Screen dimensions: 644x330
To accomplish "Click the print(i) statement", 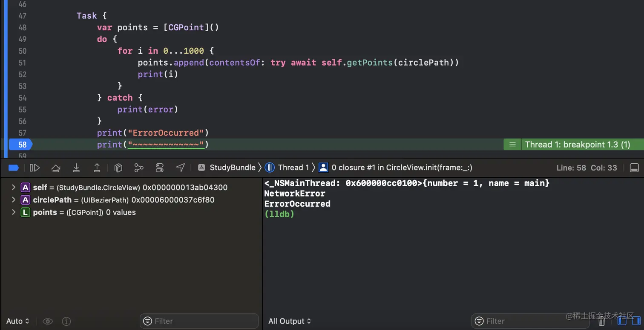I will coord(158,74).
